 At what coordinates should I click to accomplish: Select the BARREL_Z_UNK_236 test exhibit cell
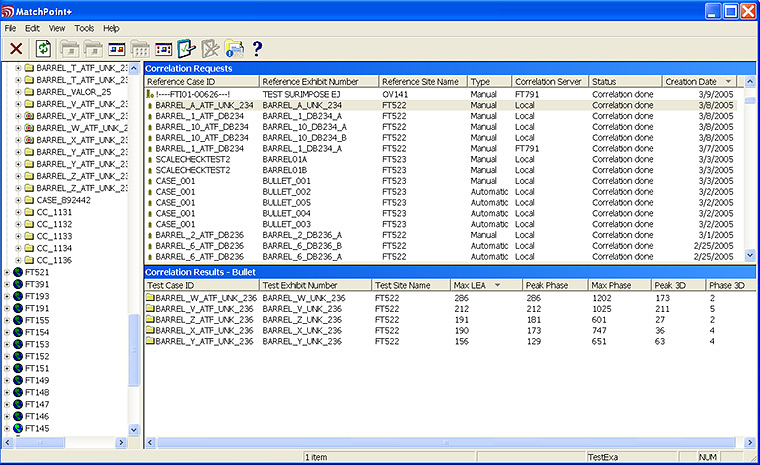(302, 320)
